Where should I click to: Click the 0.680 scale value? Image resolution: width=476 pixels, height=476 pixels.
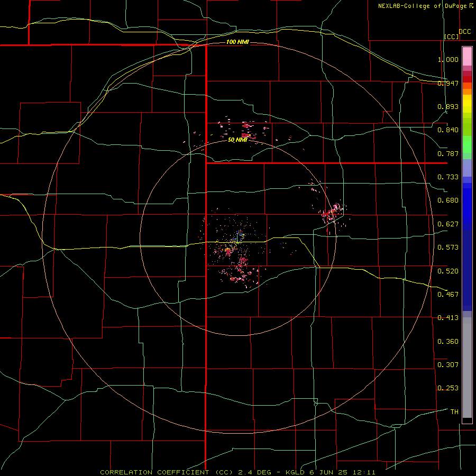(x=448, y=200)
